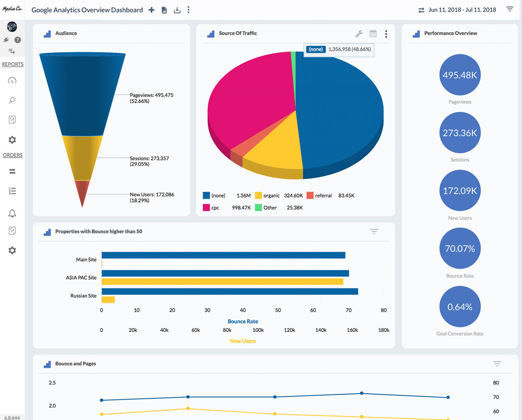This screenshot has height=420, width=522.
Task: Click the plus icon beside the dashboard title
Action: tap(151, 10)
